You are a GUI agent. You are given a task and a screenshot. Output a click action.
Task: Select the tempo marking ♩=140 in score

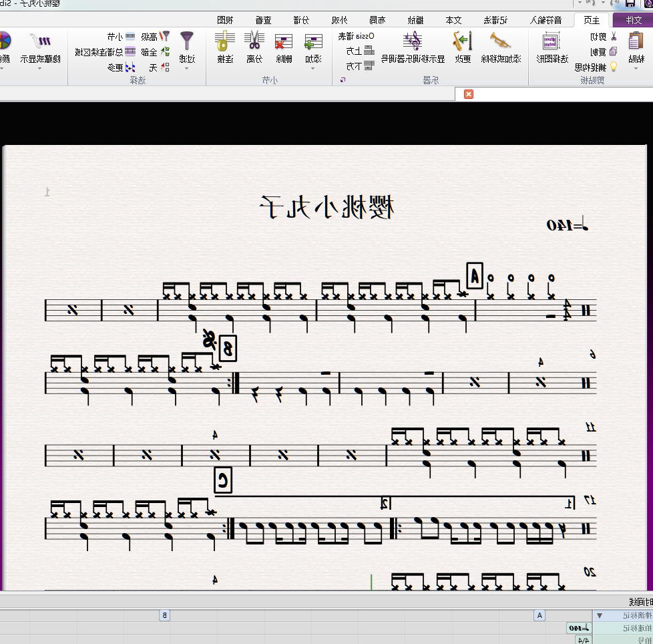click(x=568, y=225)
